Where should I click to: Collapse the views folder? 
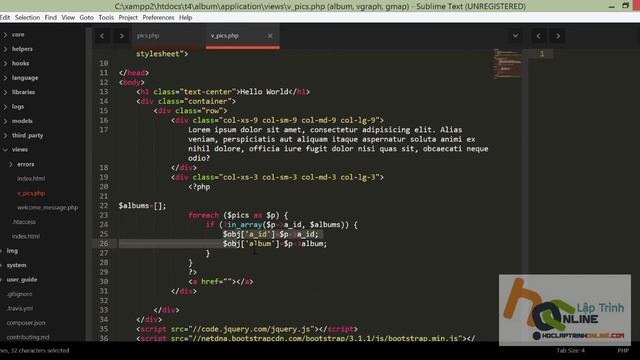(x=20, y=150)
